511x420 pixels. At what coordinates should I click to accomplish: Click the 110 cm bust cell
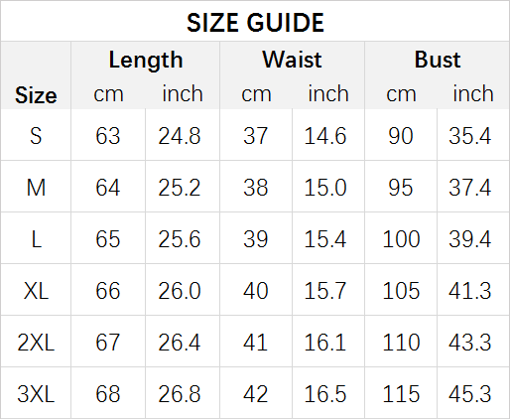401,343
